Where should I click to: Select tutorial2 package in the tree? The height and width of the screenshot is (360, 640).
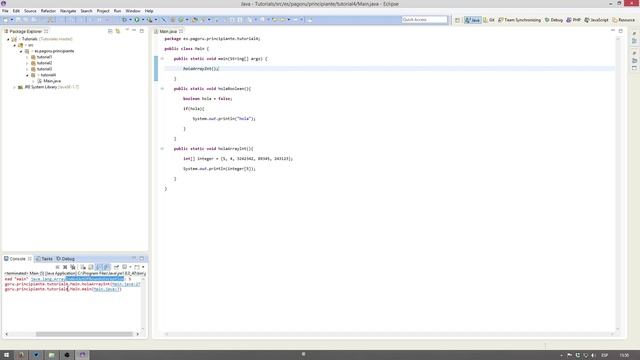click(44, 63)
